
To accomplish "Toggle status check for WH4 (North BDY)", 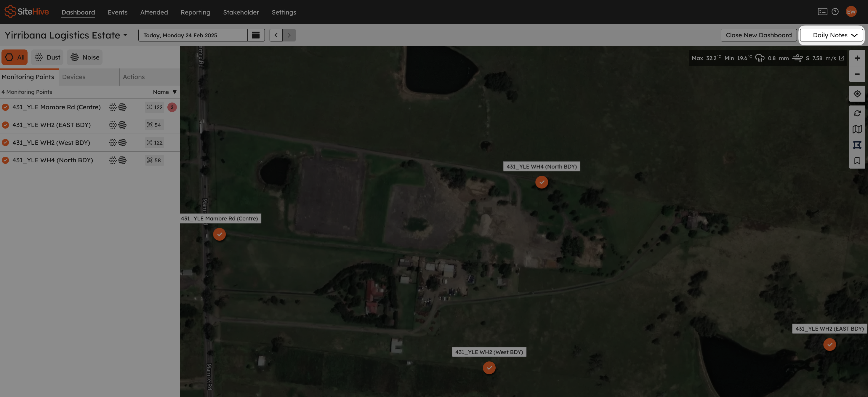I will click(5, 160).
